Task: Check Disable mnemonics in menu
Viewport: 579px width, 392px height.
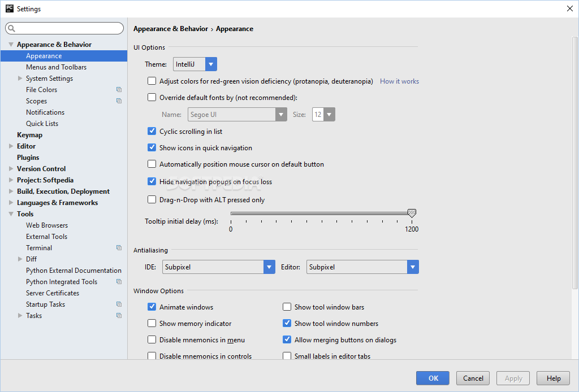Action: (x=152, y=339)
